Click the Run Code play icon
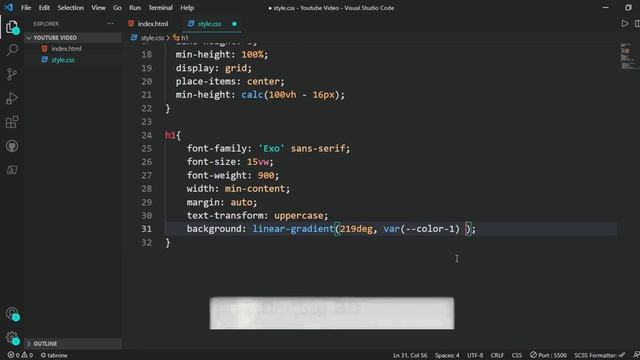This screenshot has height=360, width=640. 625,24
